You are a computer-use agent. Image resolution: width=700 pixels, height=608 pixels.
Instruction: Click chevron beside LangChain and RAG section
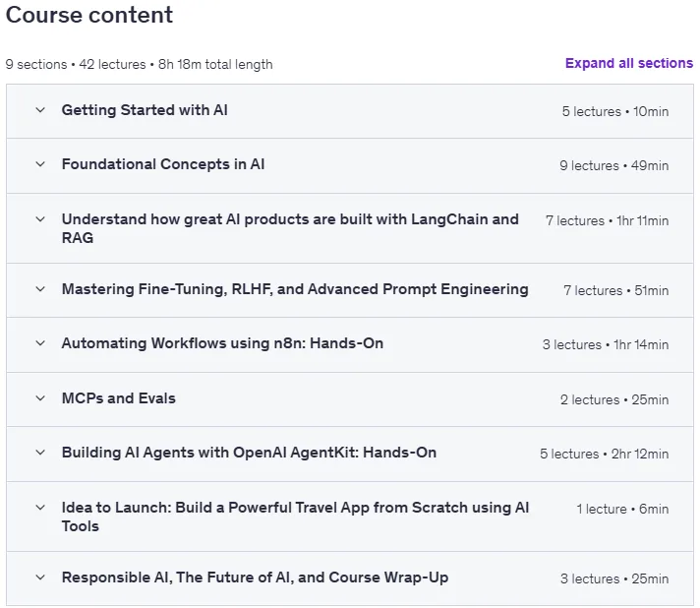coord(40,219)
